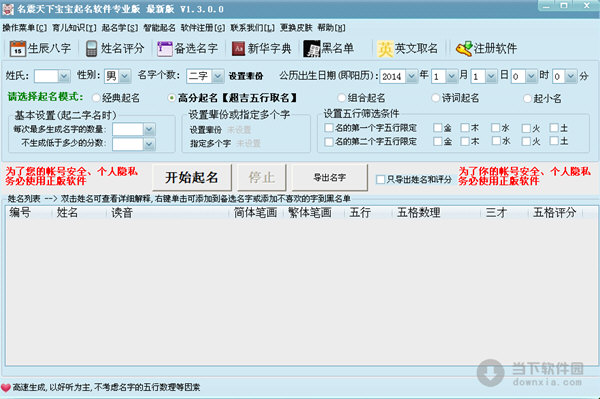Open the 操作菜单 menu
This screenshot has width=600, height=399.
click(24, 28)
